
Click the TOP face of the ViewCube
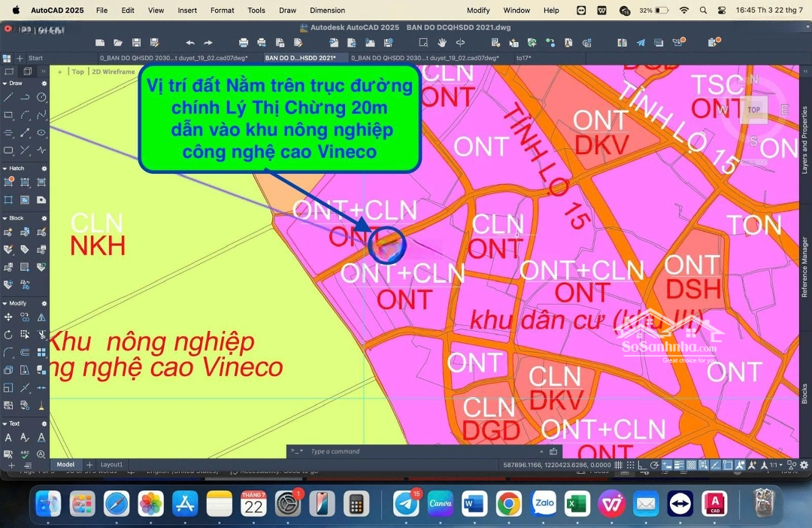pyautogui.click(x=753, y=110)
